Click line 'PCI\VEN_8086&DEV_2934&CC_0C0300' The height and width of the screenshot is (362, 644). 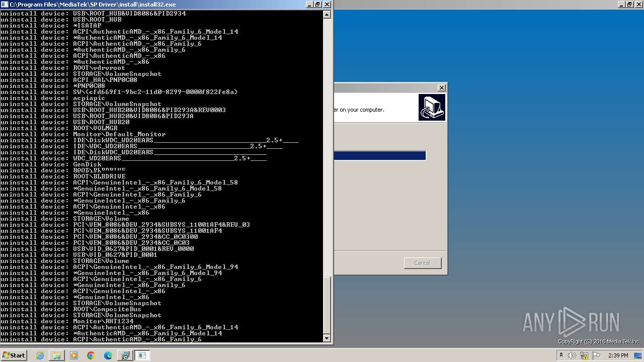click(99, 237)
